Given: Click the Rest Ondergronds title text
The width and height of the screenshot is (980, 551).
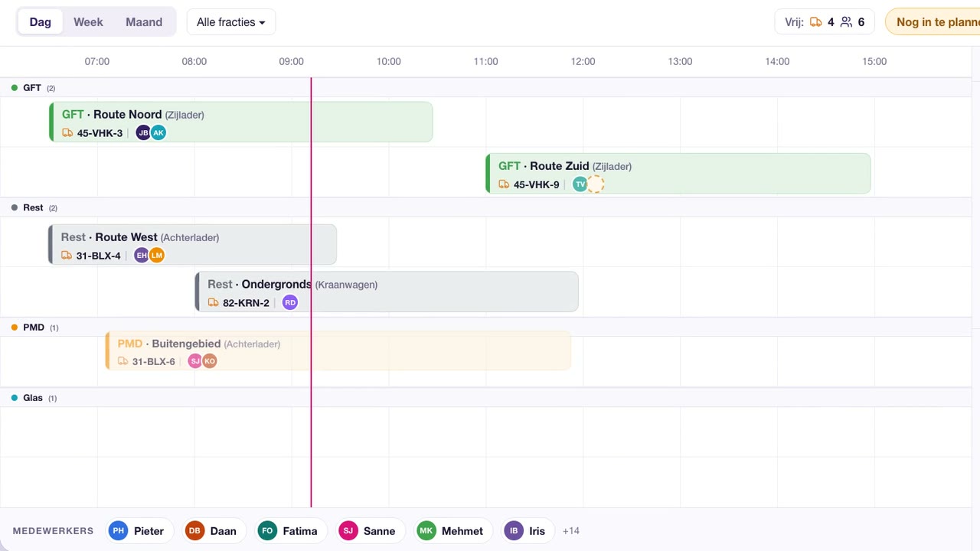Looking at the screenshot, I should (x=260, y=285).
